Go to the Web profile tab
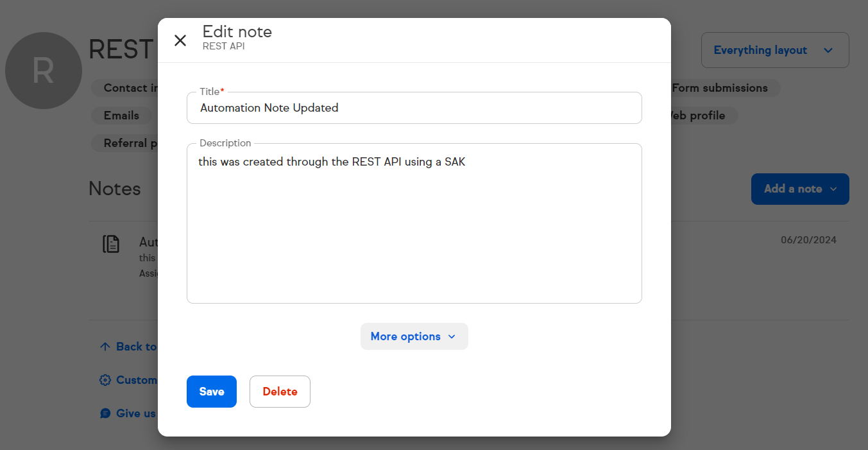The width and height of the screenshot is (868, 450). (699, 116)
